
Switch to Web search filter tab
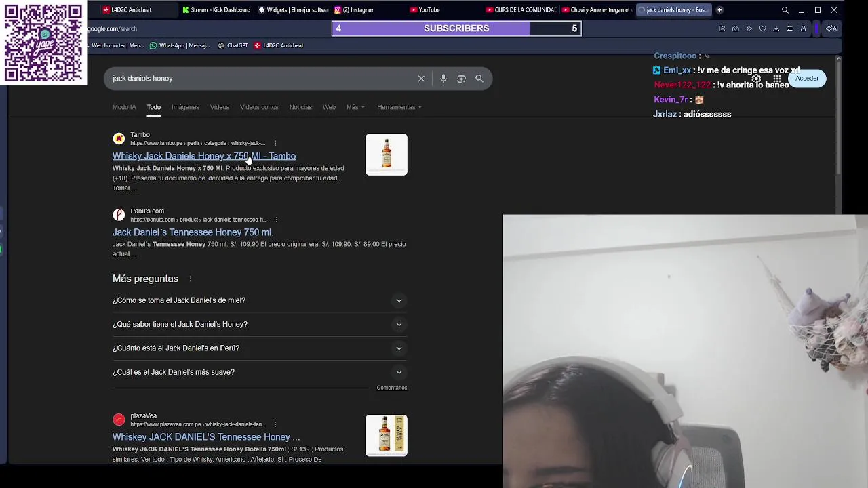(x=329, y=107)
